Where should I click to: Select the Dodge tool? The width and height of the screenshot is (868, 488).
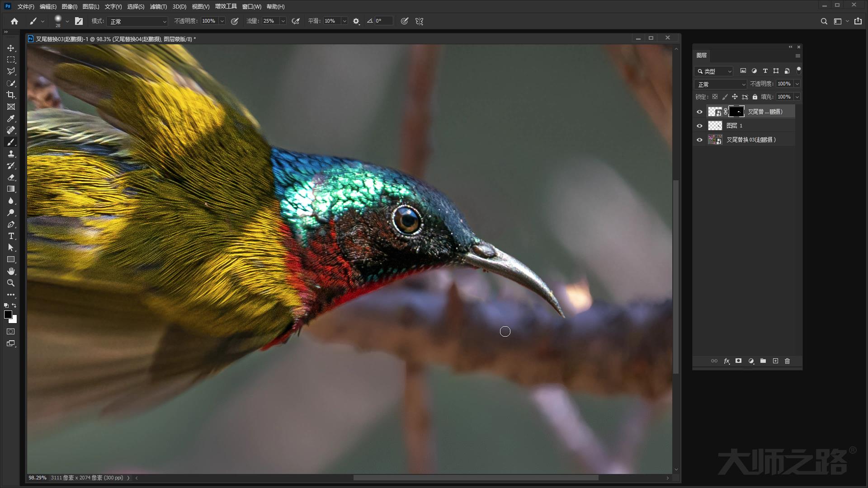click(11, 212)
